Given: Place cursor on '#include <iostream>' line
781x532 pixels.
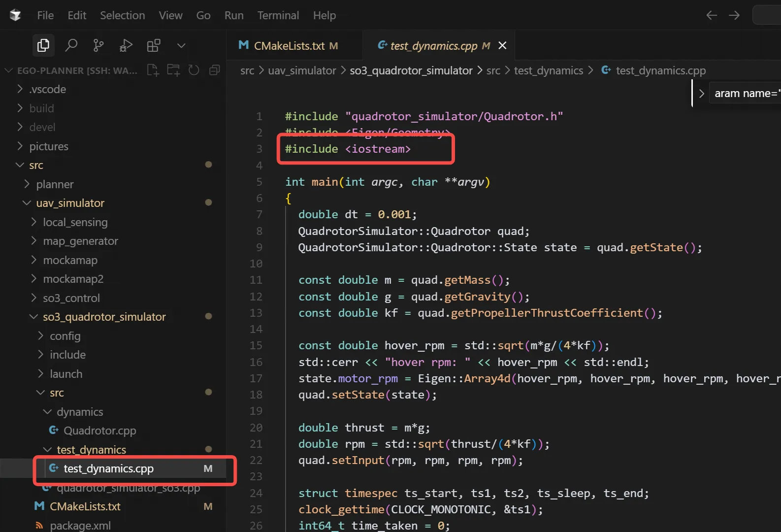Looking at the screenshot, I should click(348, 149).
